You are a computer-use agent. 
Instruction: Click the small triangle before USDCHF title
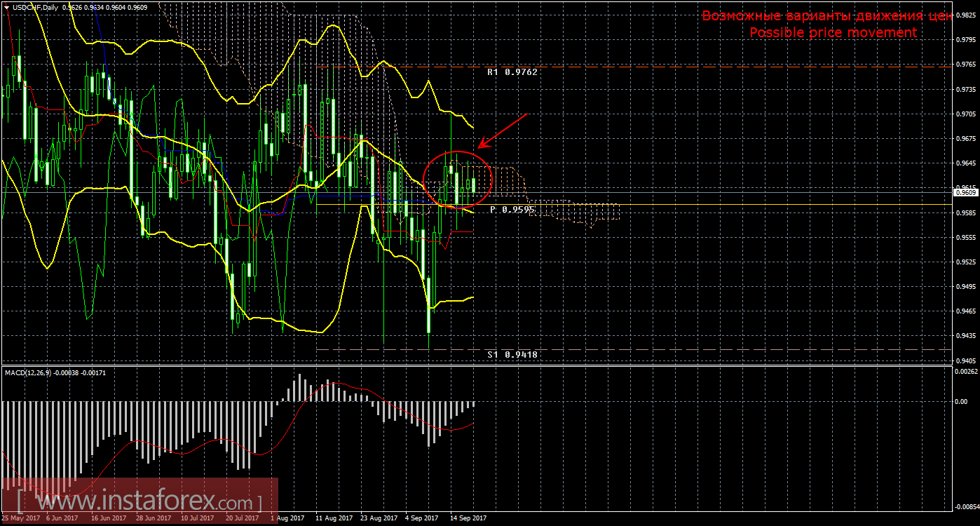[6, 7]
